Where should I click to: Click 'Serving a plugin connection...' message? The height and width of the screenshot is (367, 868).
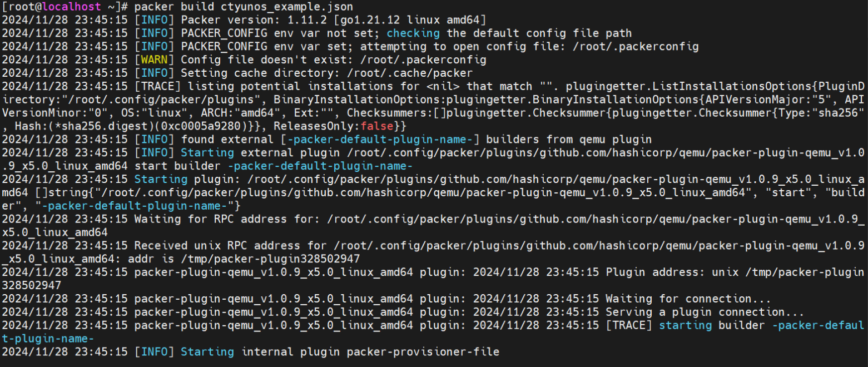click(x=705, y=312)
